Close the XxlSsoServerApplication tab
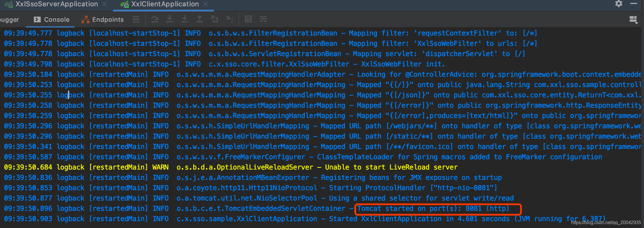Viewport: 644px width, 228px height. [105, 4]
